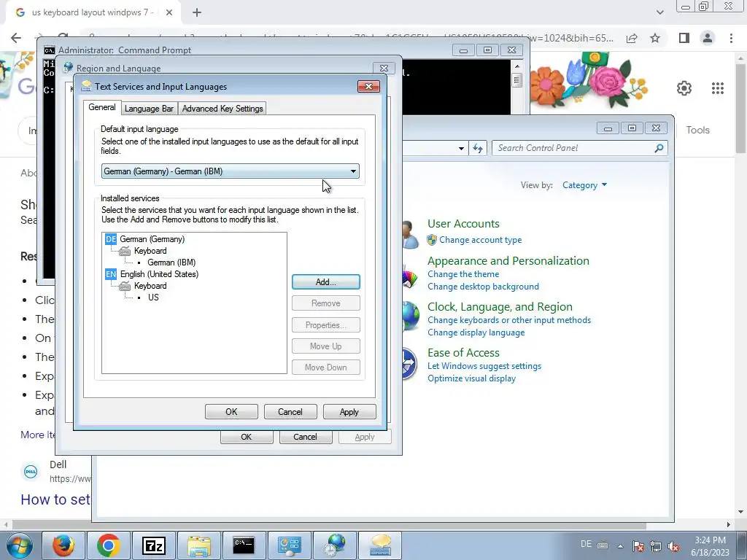Screen dimensions: 747x560
Task: Open the network tray icon
Action: [x=656, y=546]
